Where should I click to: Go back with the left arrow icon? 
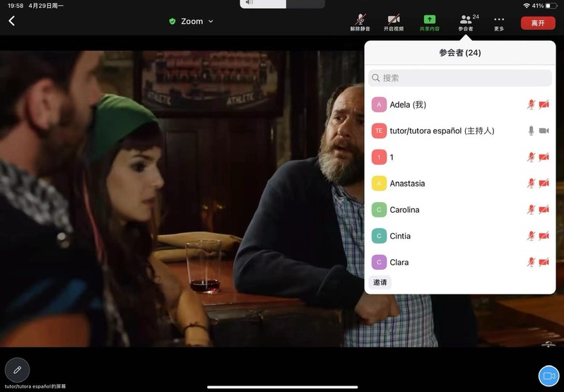pos(12,21)
